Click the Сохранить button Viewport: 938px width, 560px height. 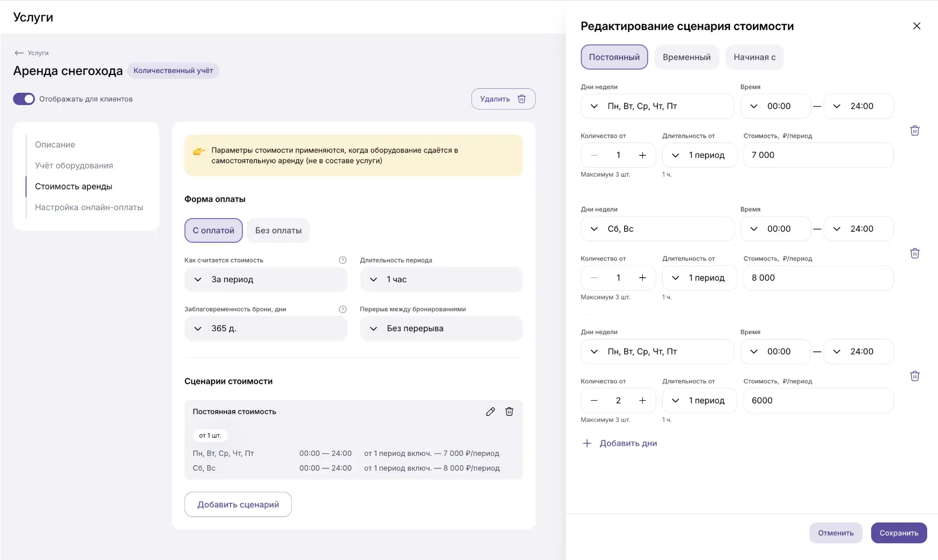pyautogui.click(x=899, y=533)
